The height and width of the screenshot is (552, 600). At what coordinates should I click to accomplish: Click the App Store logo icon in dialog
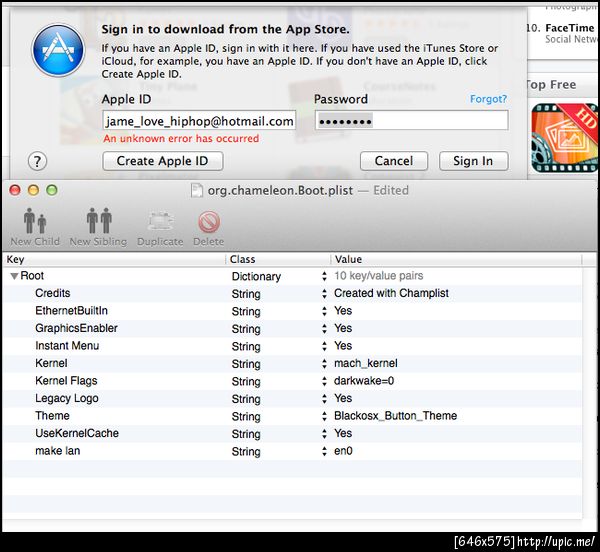click(x=58, y=50)
